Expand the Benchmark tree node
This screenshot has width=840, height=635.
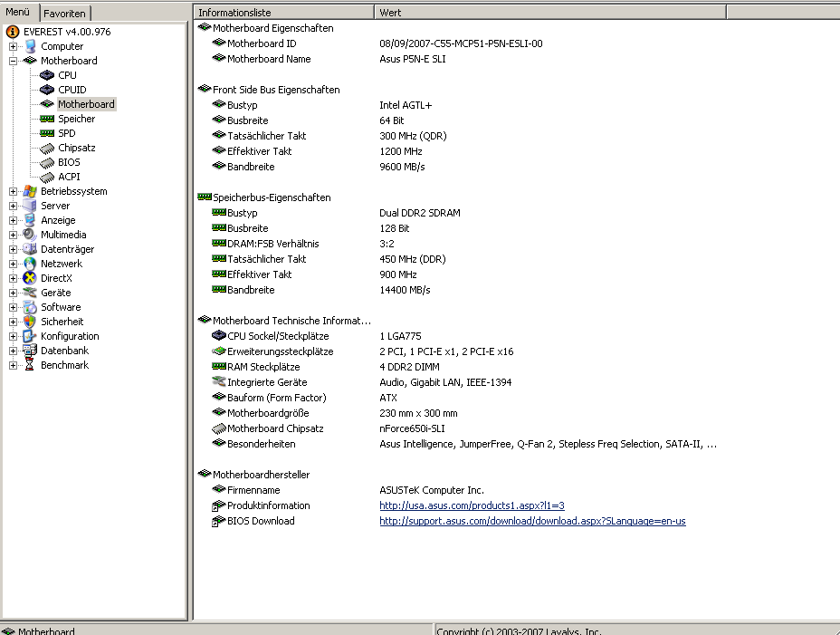14,365
